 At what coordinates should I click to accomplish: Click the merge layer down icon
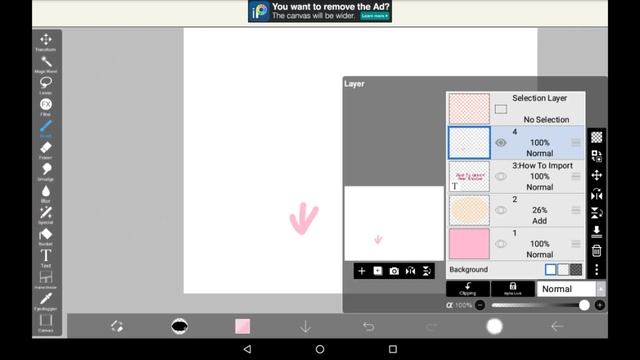coord(597,232)
